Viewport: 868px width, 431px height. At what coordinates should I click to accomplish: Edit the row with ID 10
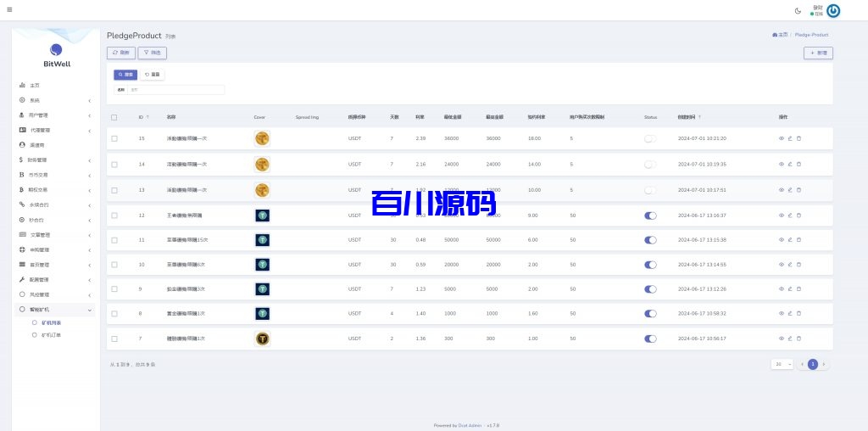[790, 264]
